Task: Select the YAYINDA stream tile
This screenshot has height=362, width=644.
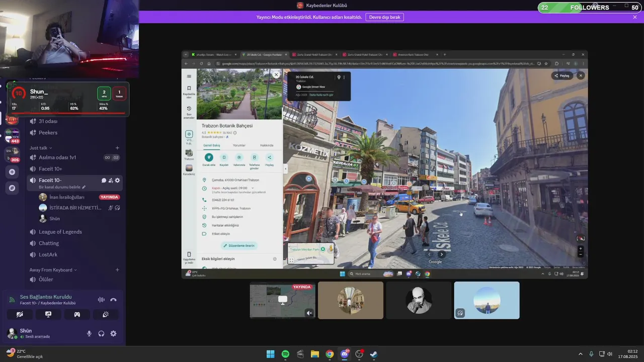Action: click(283, 300)
